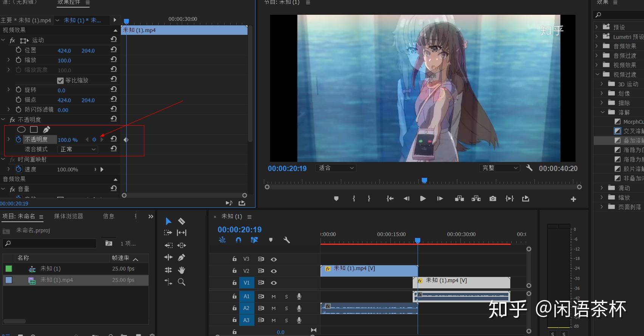Switch to the 媒体浏览器 tab

[68, 216]
